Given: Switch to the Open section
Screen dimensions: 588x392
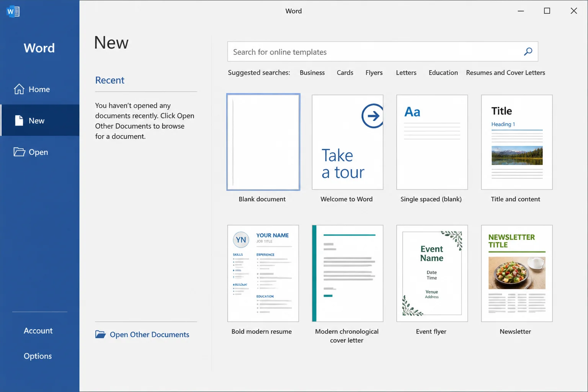Looking at the screenshot, I should click(x=40, y=152).
